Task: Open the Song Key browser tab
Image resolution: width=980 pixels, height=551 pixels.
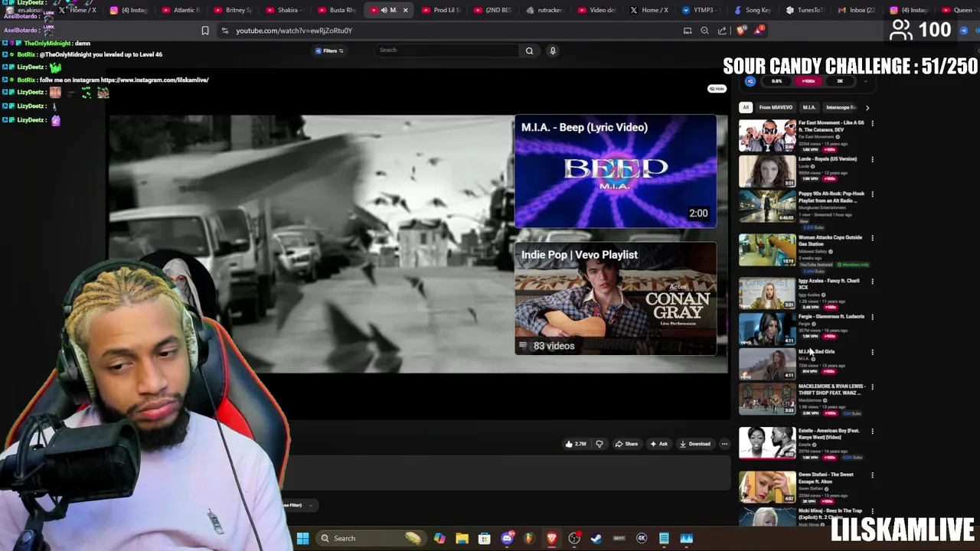Action: pyautogui.click(x=753, y=10)
